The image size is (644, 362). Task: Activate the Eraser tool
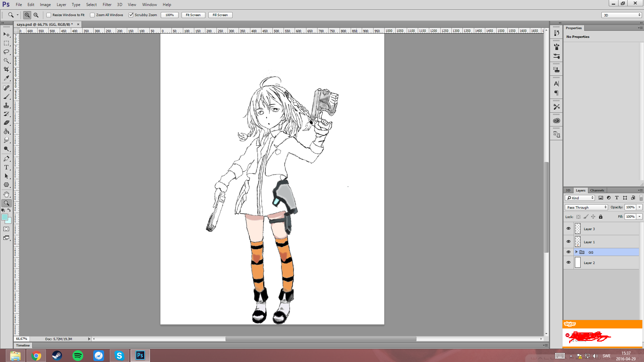[6, 123]
